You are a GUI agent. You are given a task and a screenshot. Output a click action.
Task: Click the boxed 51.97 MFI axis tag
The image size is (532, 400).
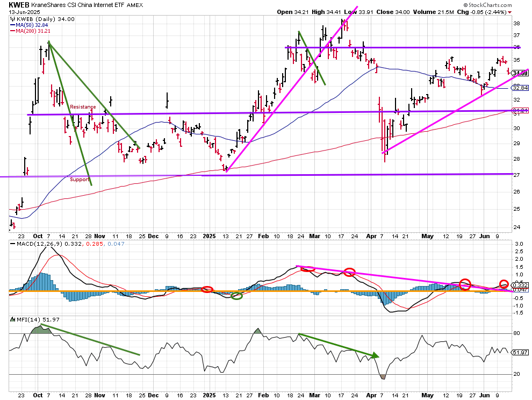point(520,353)
